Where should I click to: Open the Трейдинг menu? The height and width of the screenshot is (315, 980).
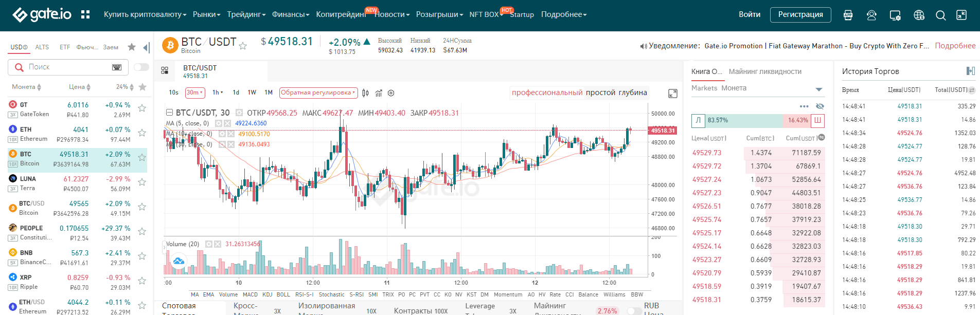(x=246, y=14)
